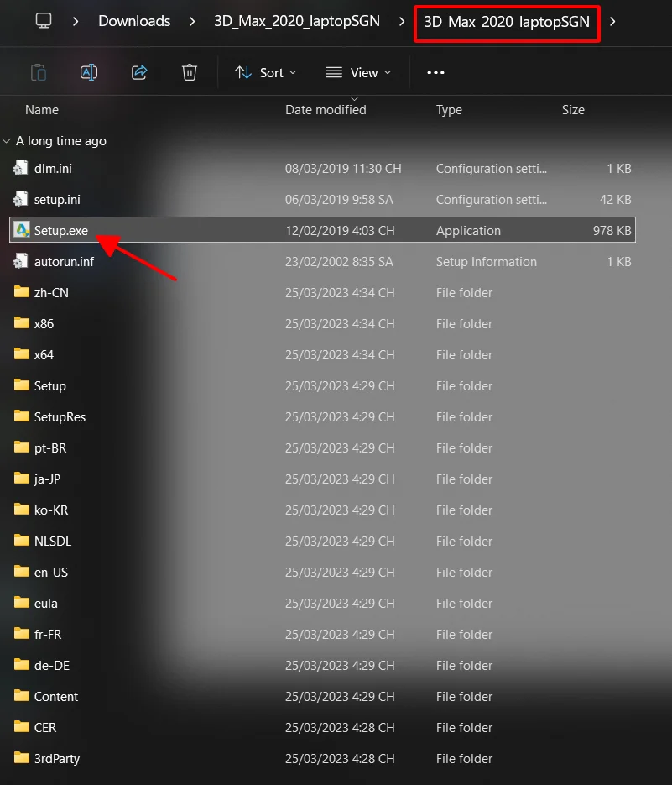Click the This PC monitor icon
The height and width of the screenshot is (785, 672).
(44, 21)
